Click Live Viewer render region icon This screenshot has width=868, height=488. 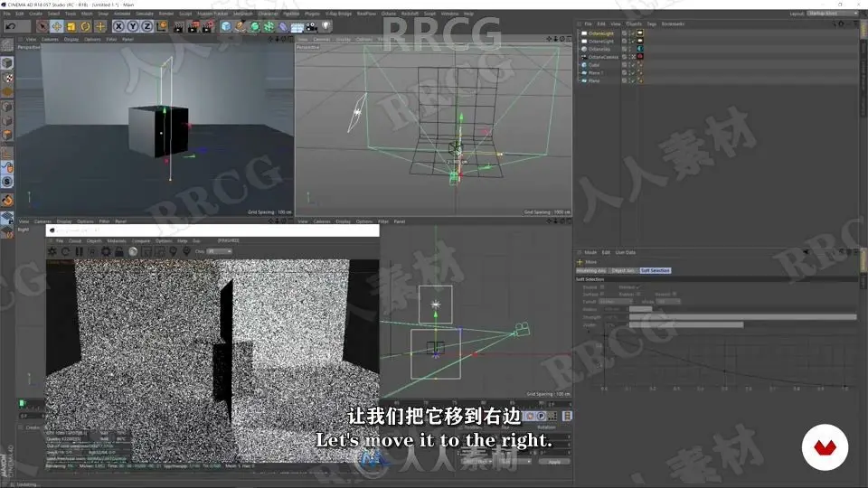[x=146, y=251]
